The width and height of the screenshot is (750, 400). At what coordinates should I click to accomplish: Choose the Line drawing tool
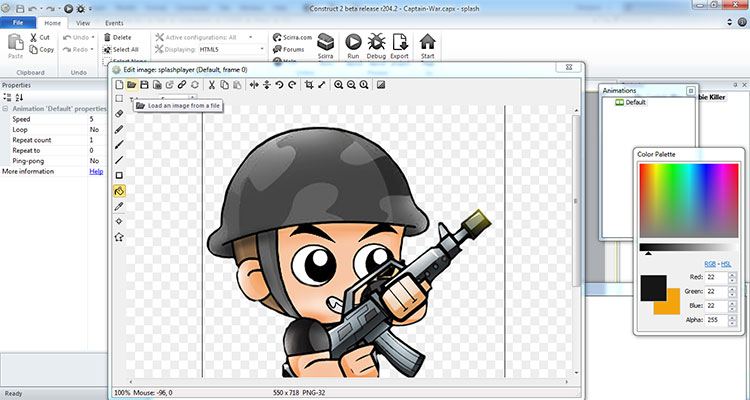click(119, 159)
